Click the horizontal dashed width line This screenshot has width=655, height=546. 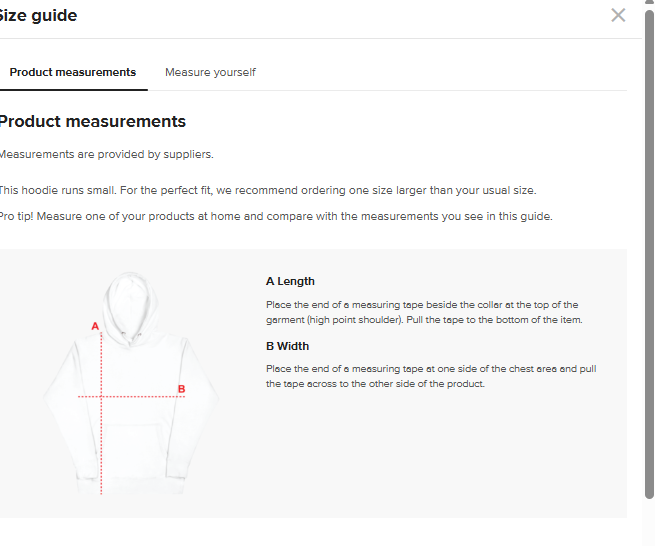click(140, 396)
